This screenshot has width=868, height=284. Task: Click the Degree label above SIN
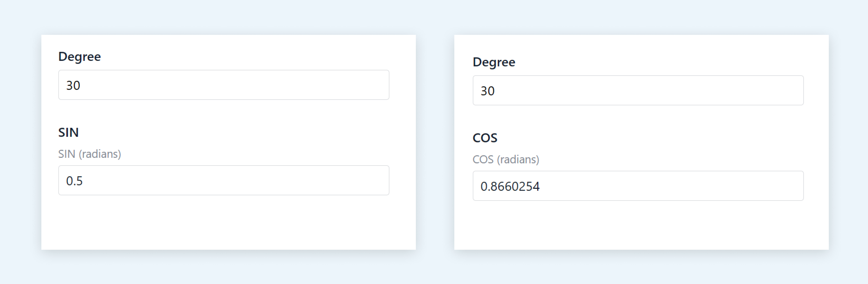[x=79, y=57]
